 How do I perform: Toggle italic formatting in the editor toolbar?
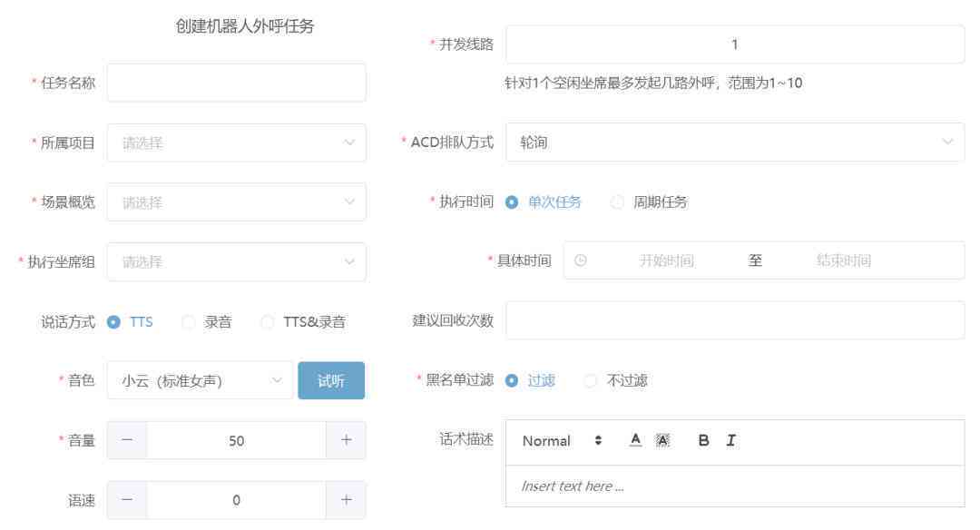[x=730, y=440]
